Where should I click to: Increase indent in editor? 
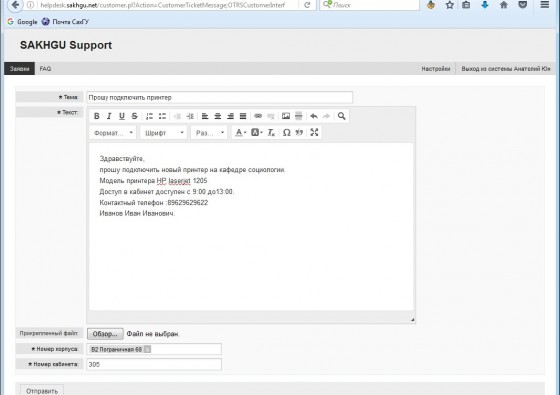(190, 116)
